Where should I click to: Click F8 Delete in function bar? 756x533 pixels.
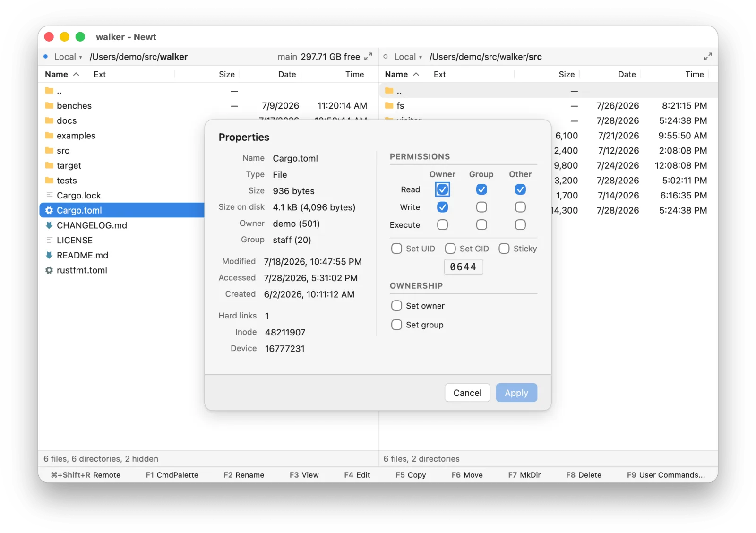click(584, 475)
